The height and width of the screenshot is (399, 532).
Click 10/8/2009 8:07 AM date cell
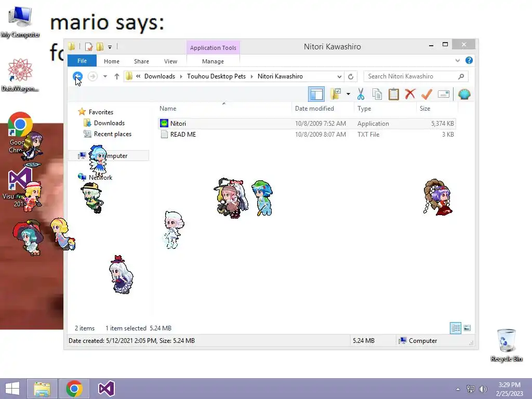pyautogui.click(x=320, y=135)
